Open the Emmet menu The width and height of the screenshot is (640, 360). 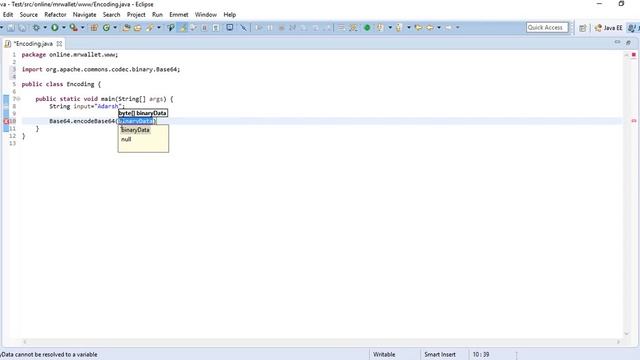pos(179,15)
